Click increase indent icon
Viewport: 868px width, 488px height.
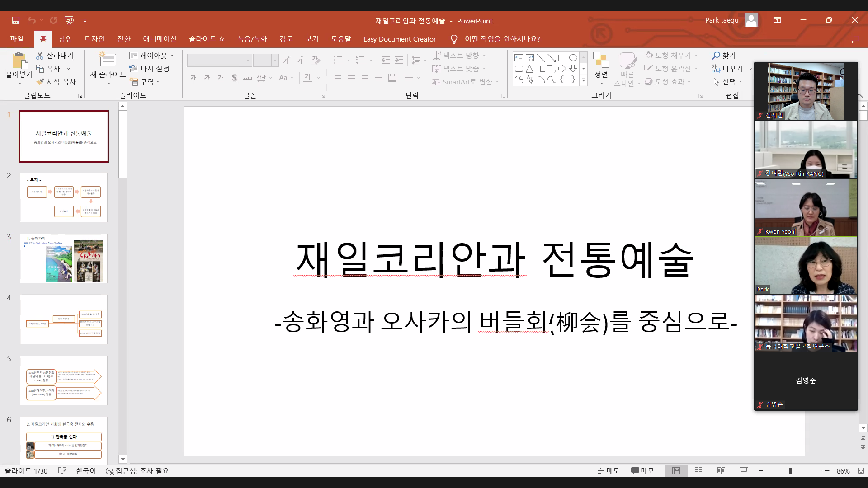click(399, 60)
